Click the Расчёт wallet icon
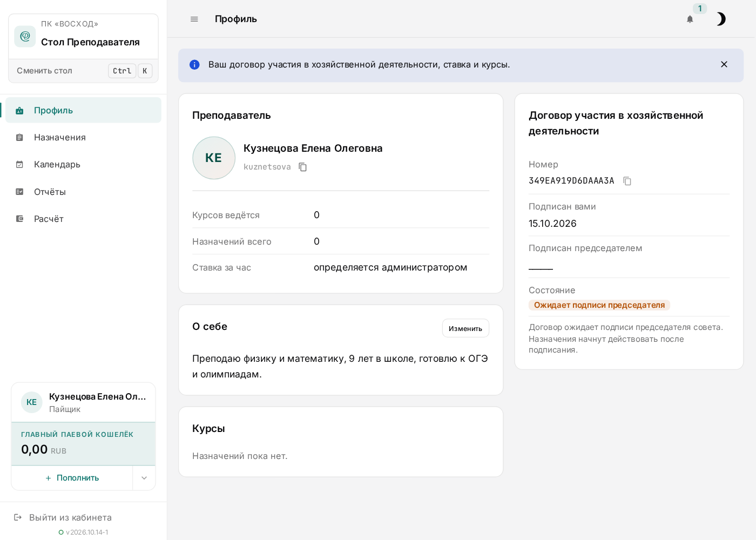 point(19,219)
